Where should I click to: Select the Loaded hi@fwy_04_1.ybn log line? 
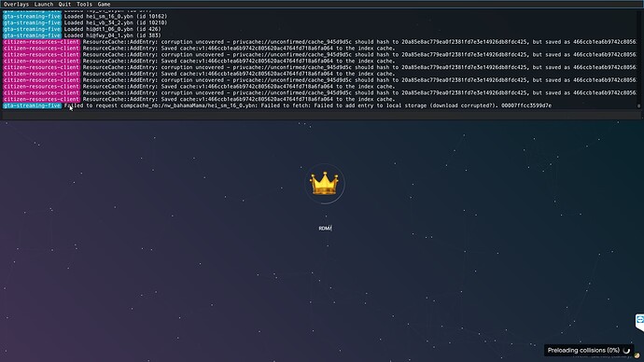click(x=113, y=35)
